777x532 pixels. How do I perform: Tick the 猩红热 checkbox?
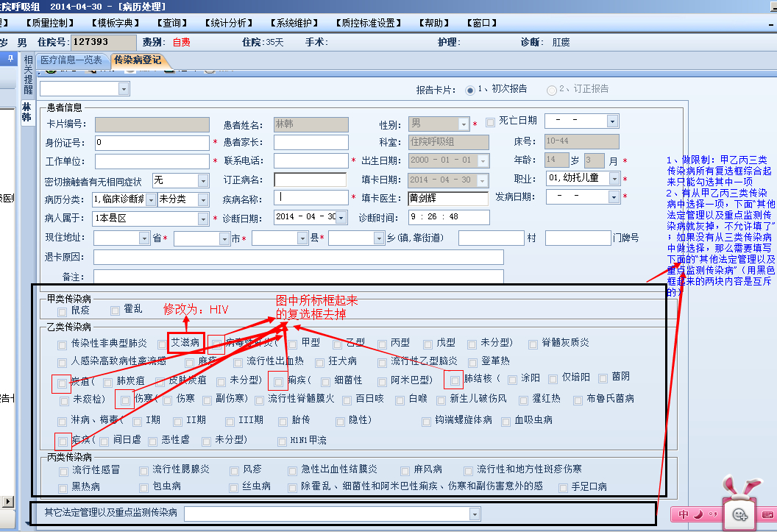click(523, 400)
